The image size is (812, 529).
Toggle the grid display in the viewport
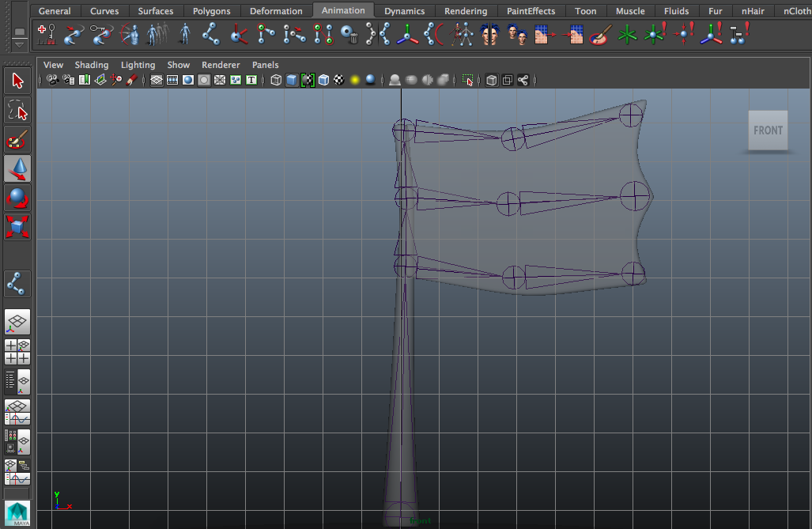(157, 80)
